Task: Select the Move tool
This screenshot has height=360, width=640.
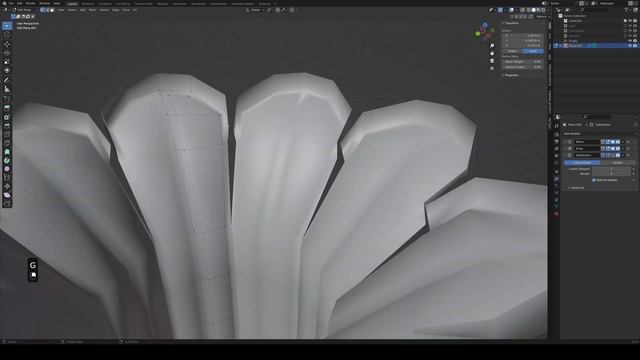Action: [7, 44]
